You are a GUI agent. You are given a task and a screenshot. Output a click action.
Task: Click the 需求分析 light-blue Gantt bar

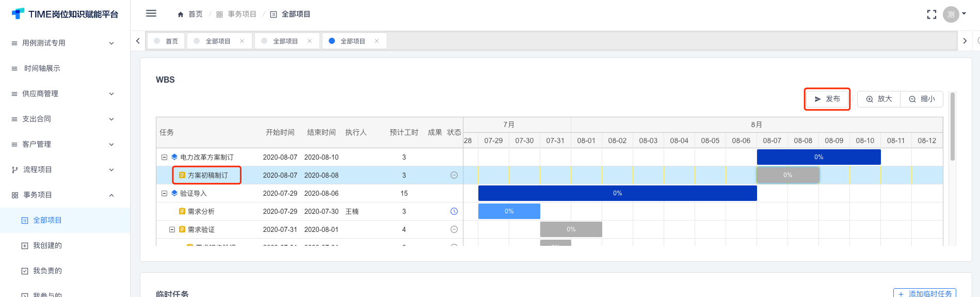(x=509, y=211)
